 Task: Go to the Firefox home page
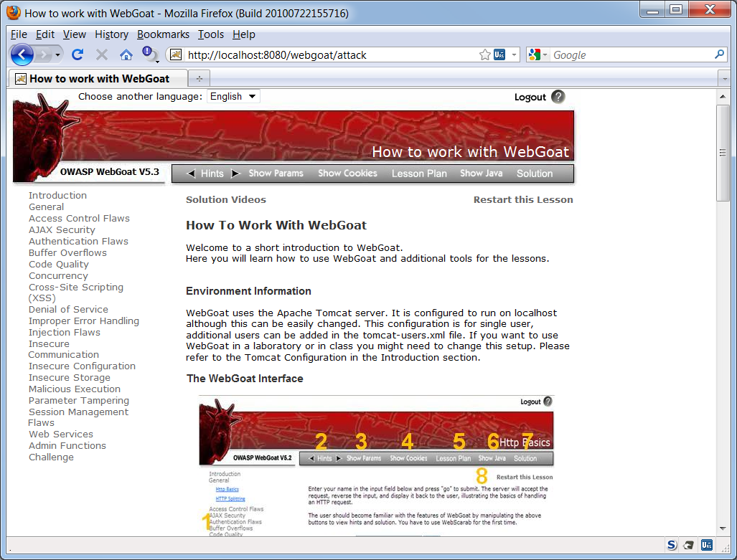(126, 55)
